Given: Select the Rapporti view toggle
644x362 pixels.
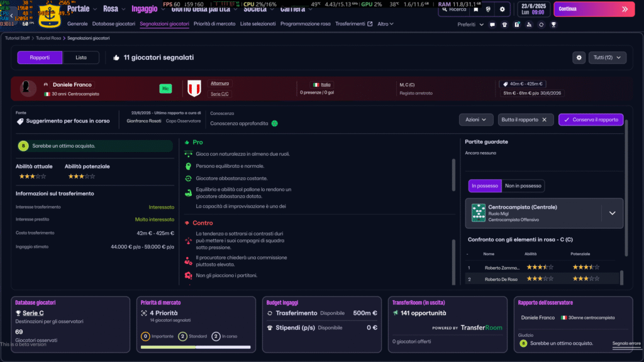Looking at the screenshot, I should pyautogui.click(x=40, y=57).
